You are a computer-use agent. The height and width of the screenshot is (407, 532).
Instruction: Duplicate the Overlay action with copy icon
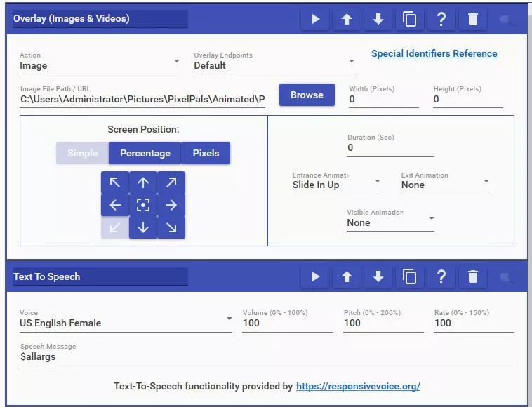click(x=410, y=19)
